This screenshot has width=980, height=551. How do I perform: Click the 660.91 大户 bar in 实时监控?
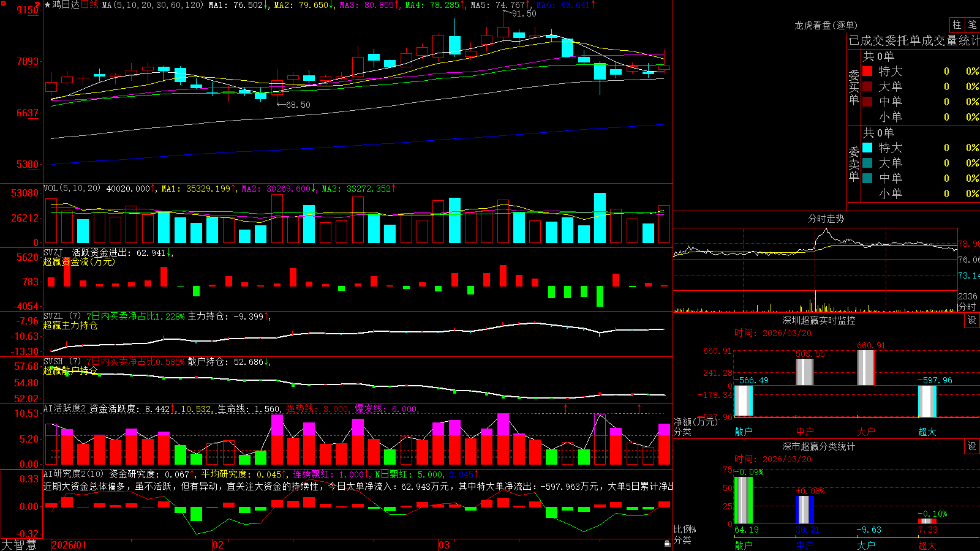(866, 368)
